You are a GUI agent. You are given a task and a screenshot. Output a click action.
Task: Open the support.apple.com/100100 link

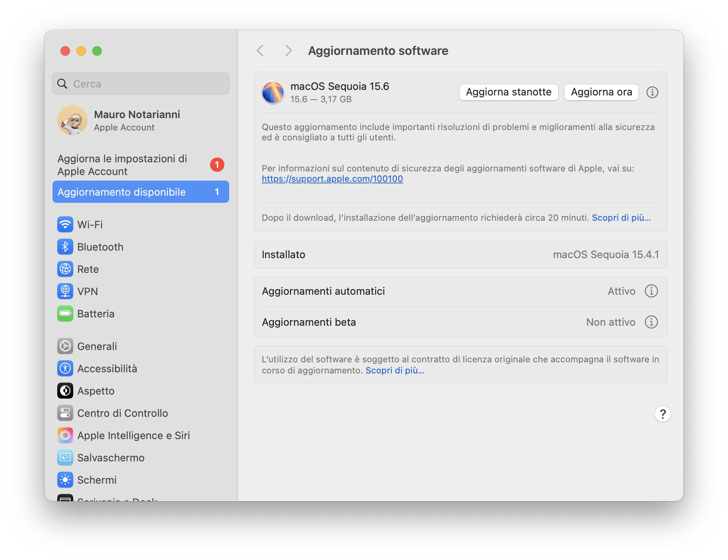pyautogui.click(x=332, y=179)
